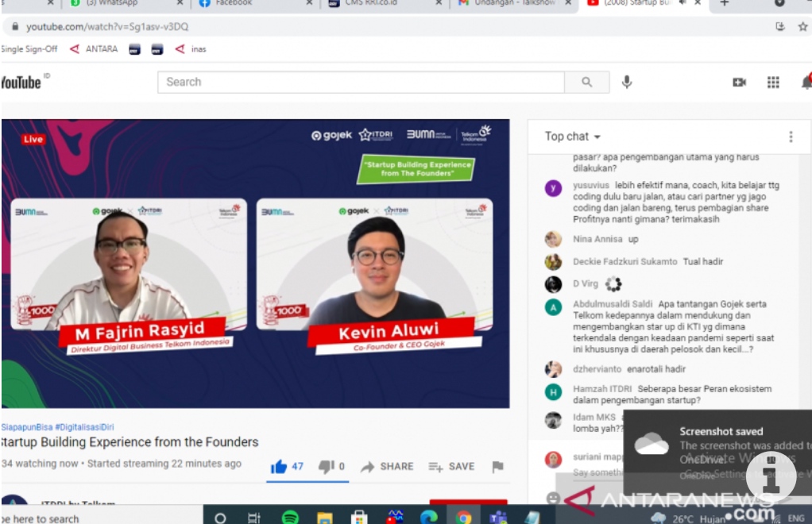Screen dimensions: 812x524
Task: Click the ENG language indicator in taskbar
Action: [796, 518]
